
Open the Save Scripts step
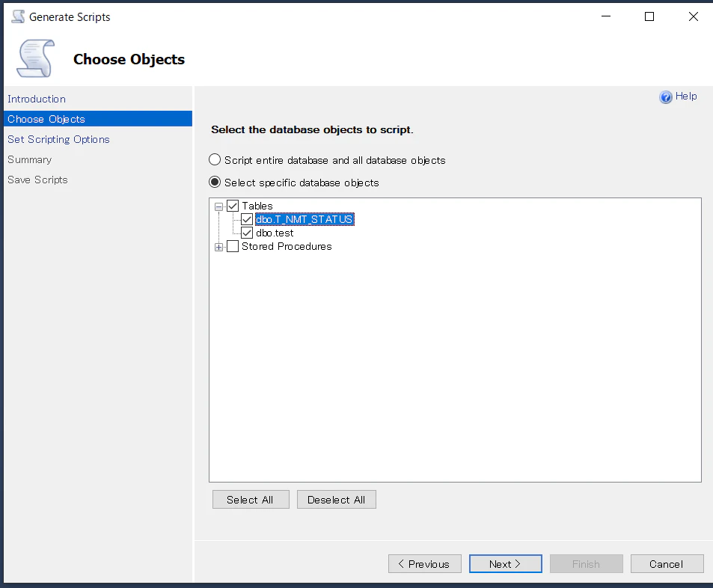[37, 180]
